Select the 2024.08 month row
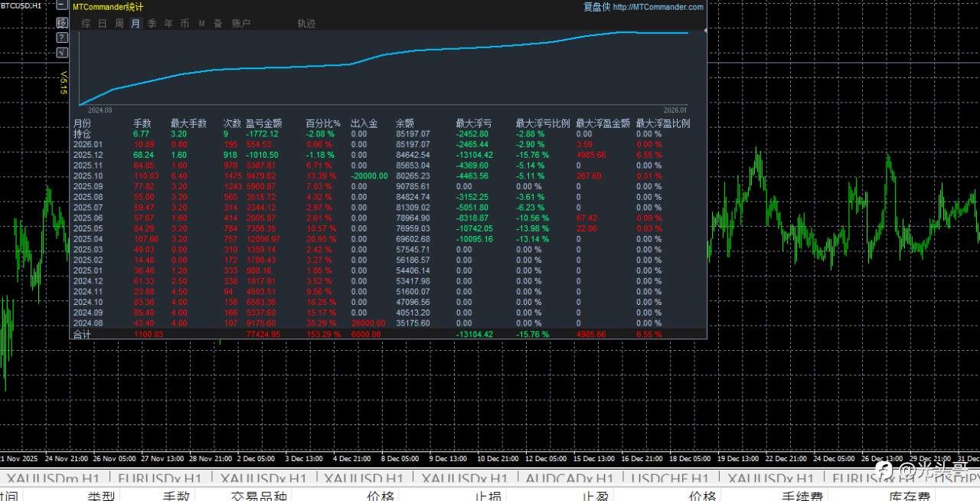The height and width of the screenshot is (501, 980). coord(390,323)
